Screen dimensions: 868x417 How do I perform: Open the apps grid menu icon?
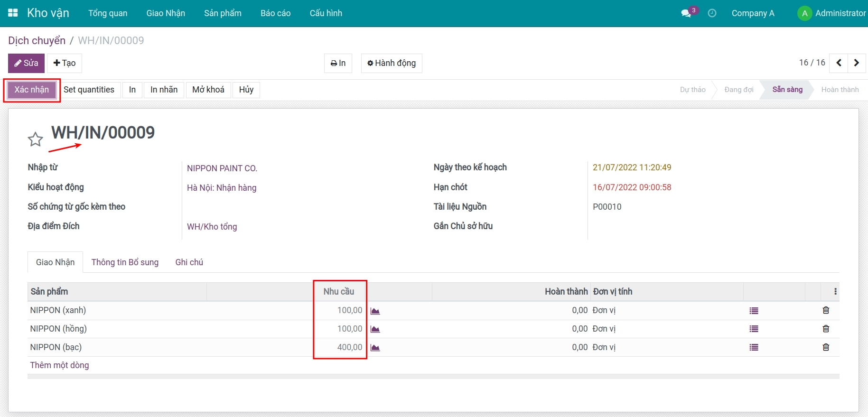click(x=13, y=13)
